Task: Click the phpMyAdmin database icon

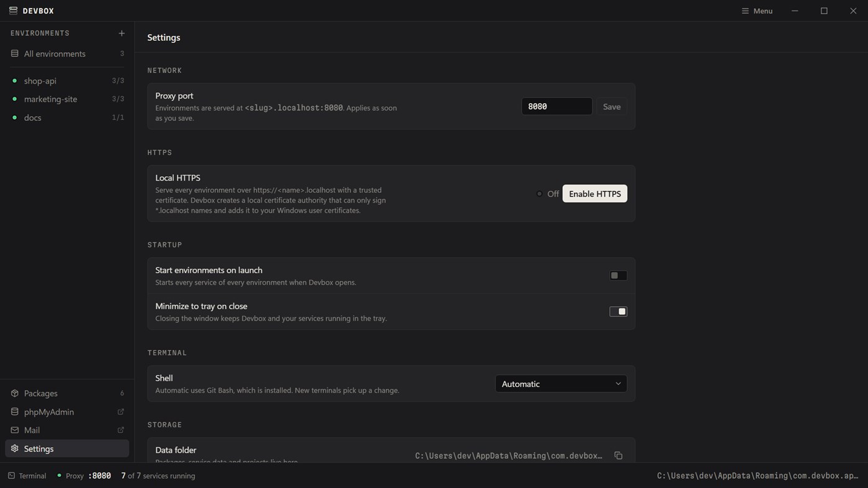Action: [15, 412]
